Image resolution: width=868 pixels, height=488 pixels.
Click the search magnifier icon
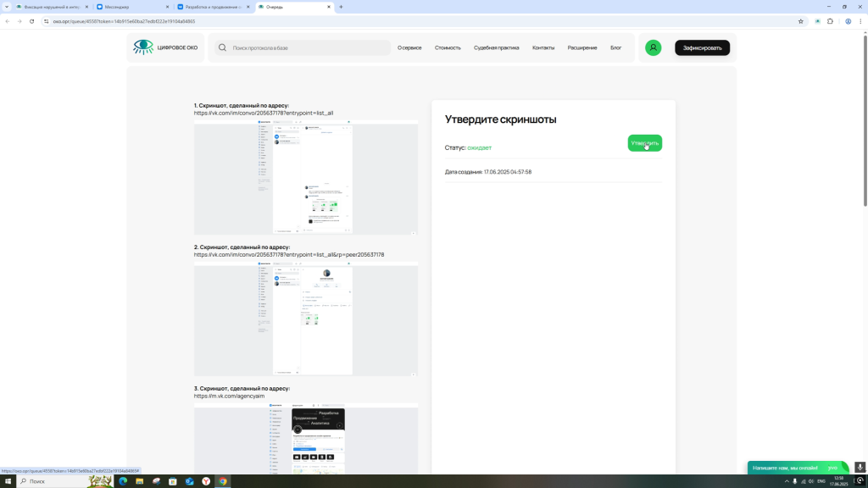pos(223,47)
